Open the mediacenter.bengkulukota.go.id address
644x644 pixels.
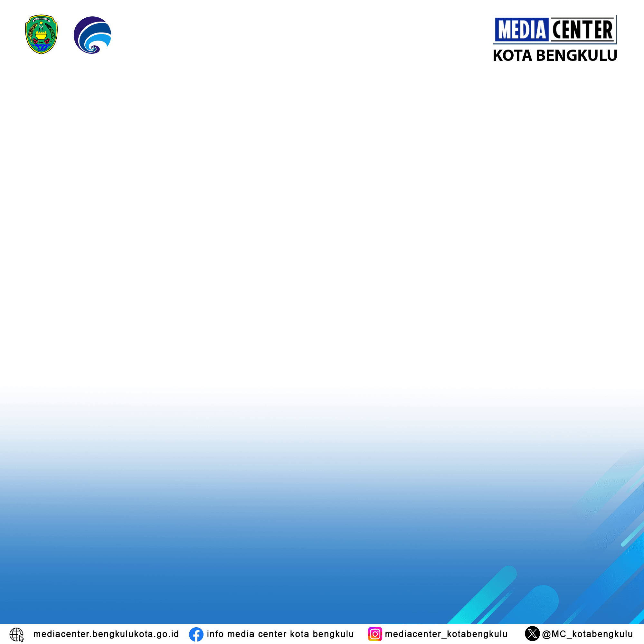click(x=106, y=634)
